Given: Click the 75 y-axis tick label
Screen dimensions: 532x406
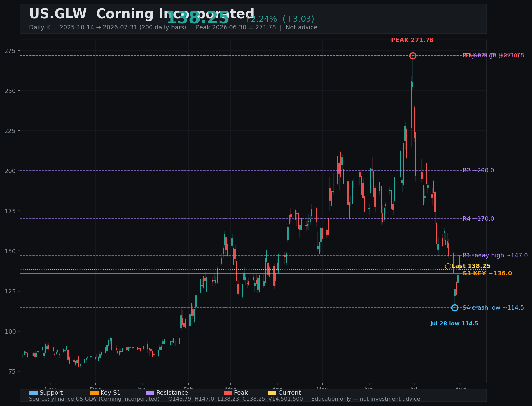Looking at the screenshot, I should (x=13, y=371).
